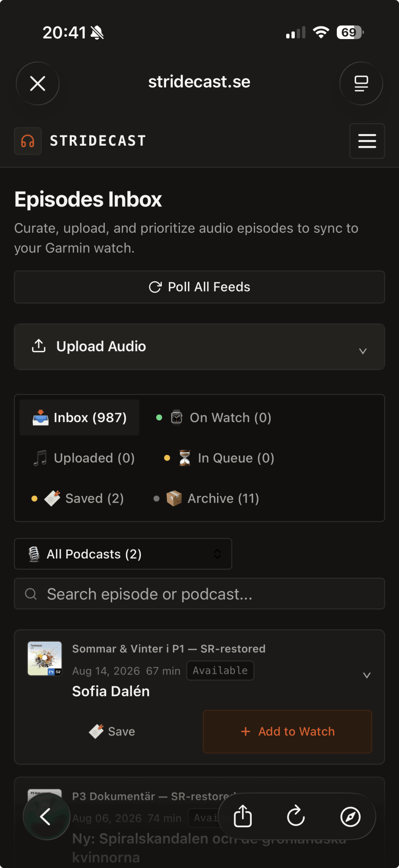Tap the Wi-Fi status icon

click(321, 32)
